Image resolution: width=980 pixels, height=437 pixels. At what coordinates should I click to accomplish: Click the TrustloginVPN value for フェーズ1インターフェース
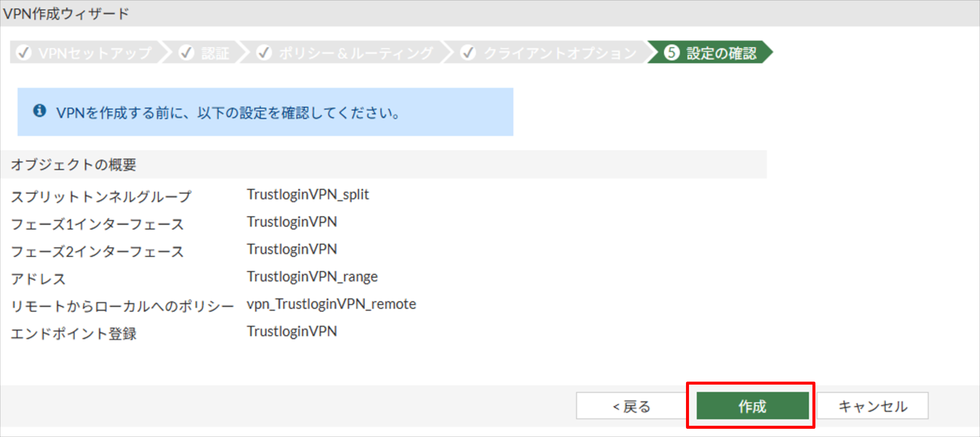coord(292,221)
